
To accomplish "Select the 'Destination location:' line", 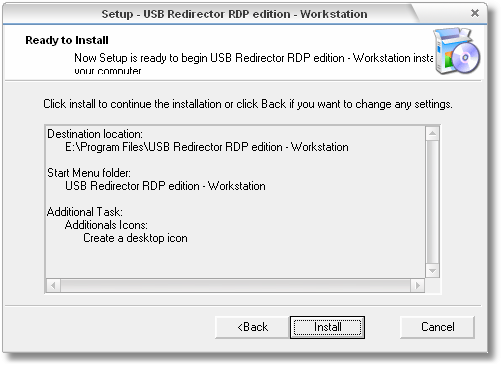I will click(95, 134).
